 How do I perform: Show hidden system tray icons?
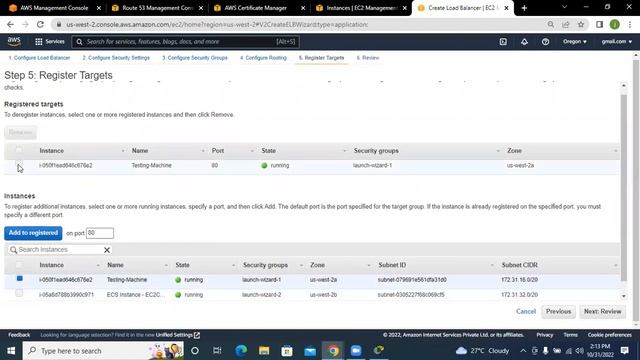coord(523,351)
